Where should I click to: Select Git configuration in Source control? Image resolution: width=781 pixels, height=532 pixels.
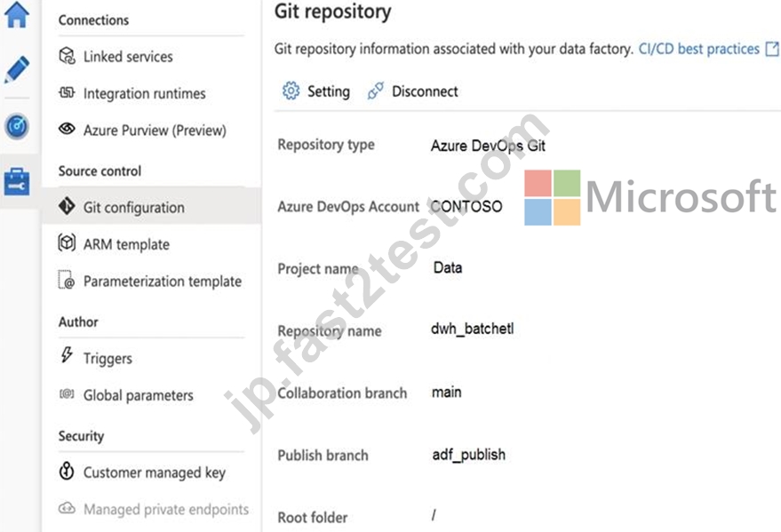134,207
